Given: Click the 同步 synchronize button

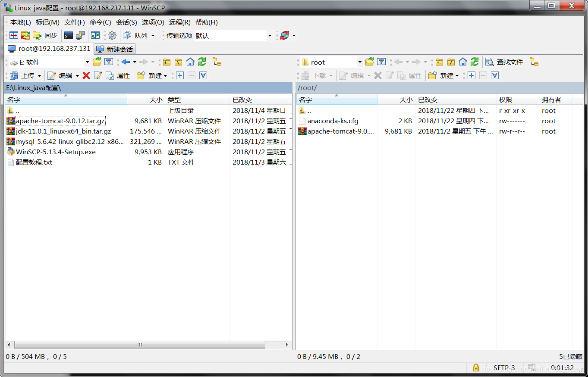Looking at the screenshot, I should (x=46, y=36).
